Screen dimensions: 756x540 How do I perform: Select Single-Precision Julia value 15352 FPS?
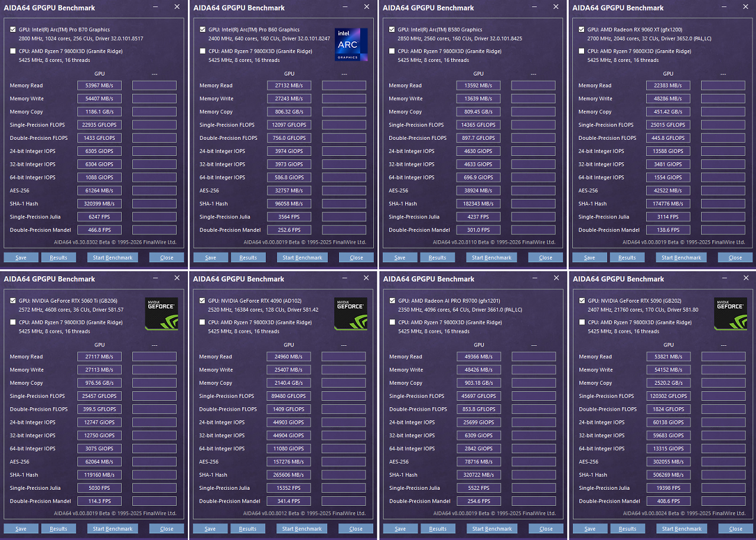pos(288,488)
